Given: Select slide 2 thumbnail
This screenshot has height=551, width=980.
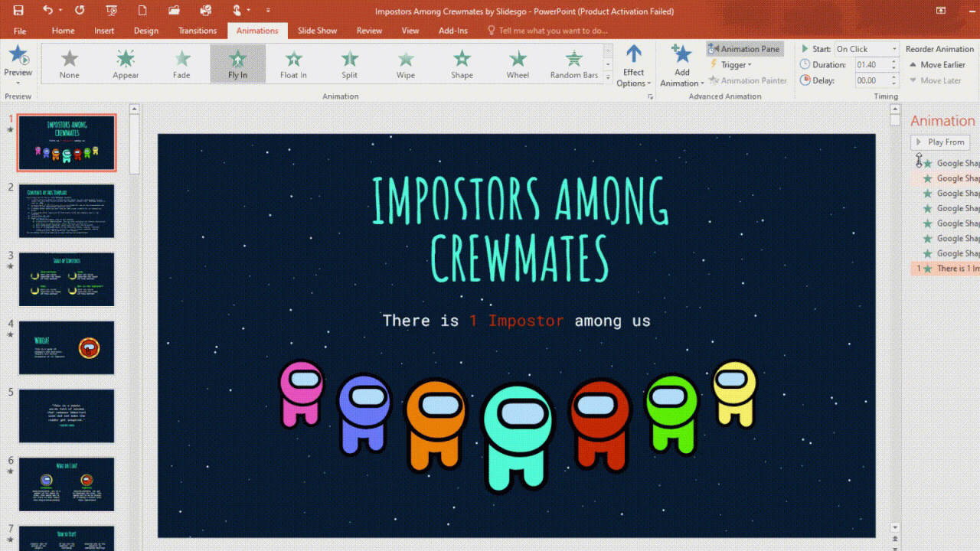Looking at the screenshot, I should coord(67,210).
